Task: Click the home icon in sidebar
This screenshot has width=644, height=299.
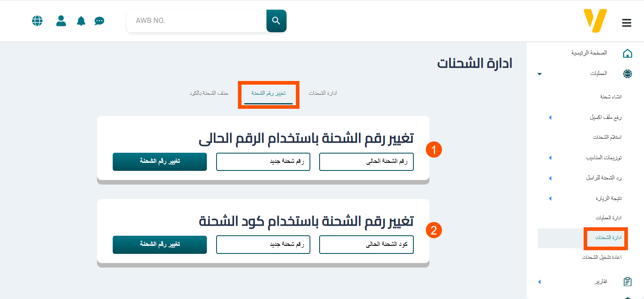Action: tap(627, 53)
